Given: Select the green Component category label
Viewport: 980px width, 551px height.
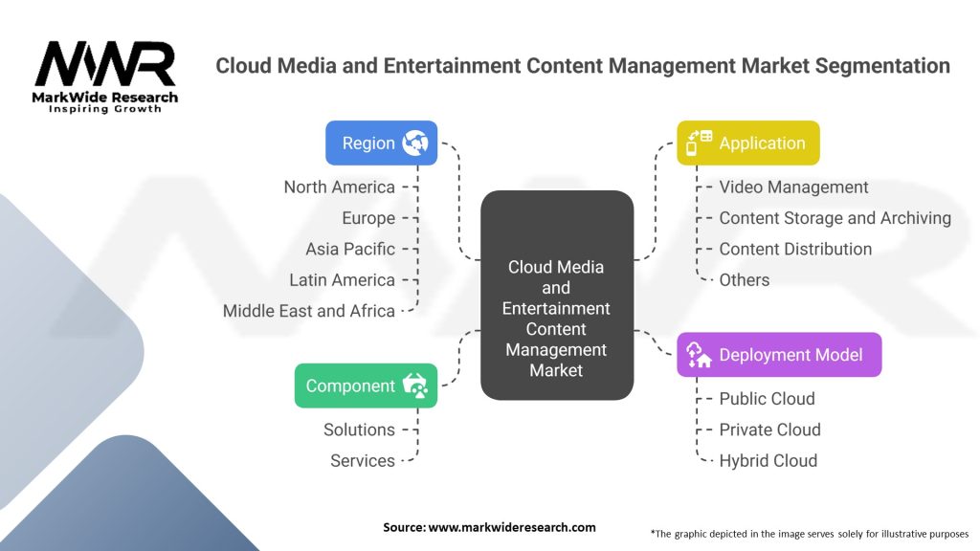Looking at the screenshot, I should coord(350,386).
